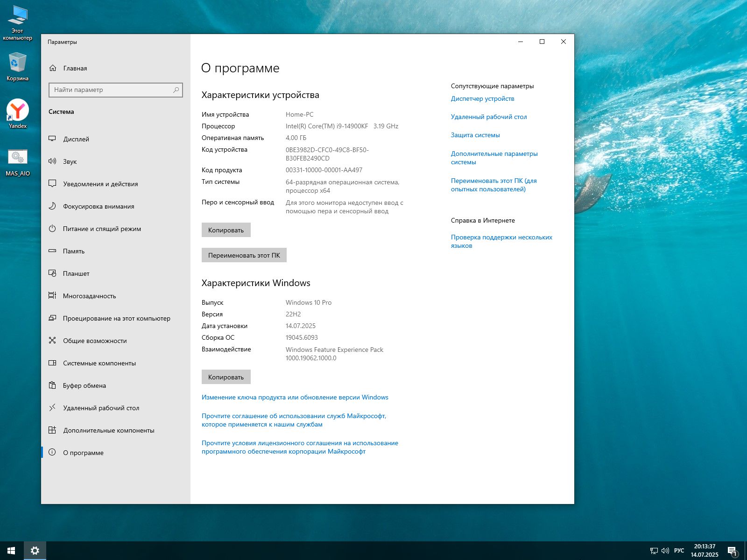Open Диспетчер устройств link
Screen dimensions: 747x560
click(483, 98)
